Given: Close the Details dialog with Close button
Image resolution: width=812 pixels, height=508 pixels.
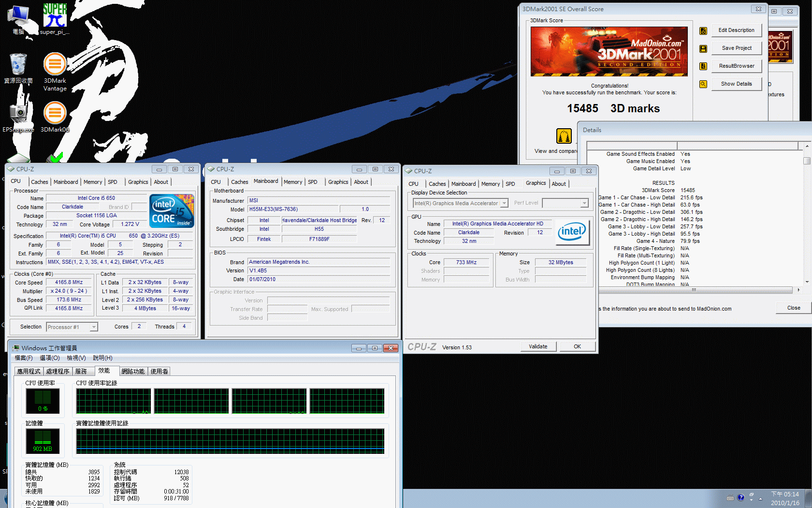Looking at the screenshot, I should point(793,308).
